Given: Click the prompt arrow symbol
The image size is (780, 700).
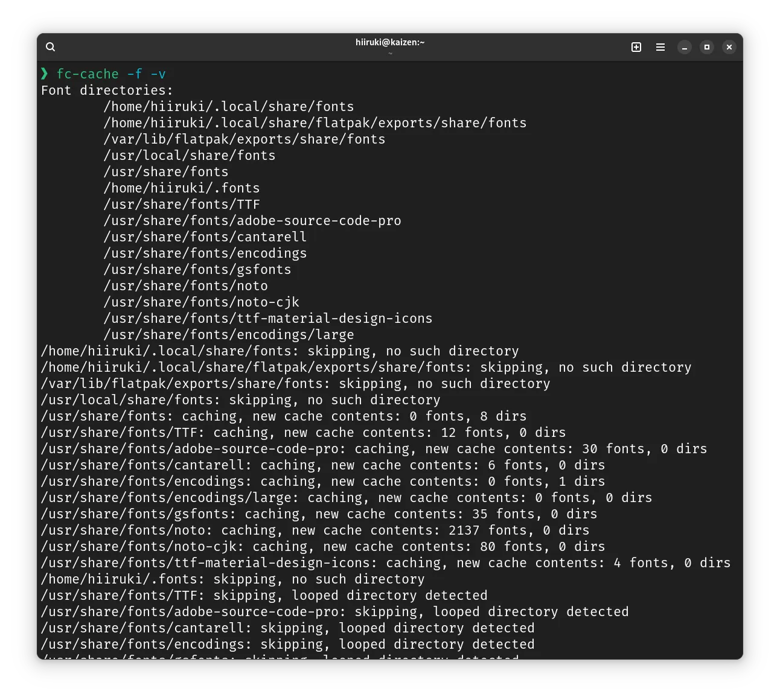Looking at the screenshot, I should [x=44, y=74].
